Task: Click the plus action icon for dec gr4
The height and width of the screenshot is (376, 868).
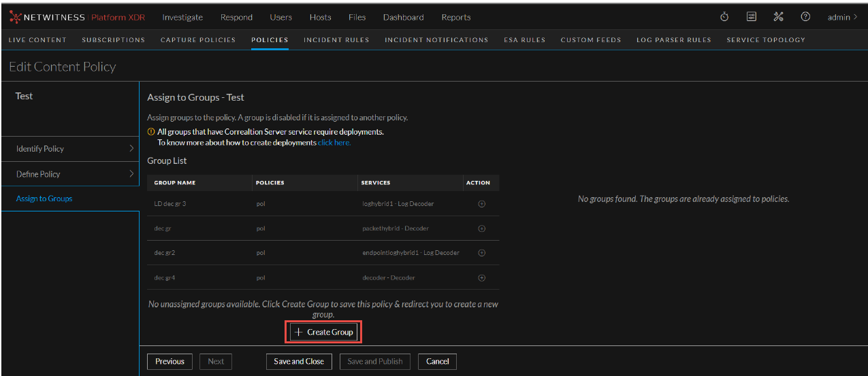Action: 482,277
